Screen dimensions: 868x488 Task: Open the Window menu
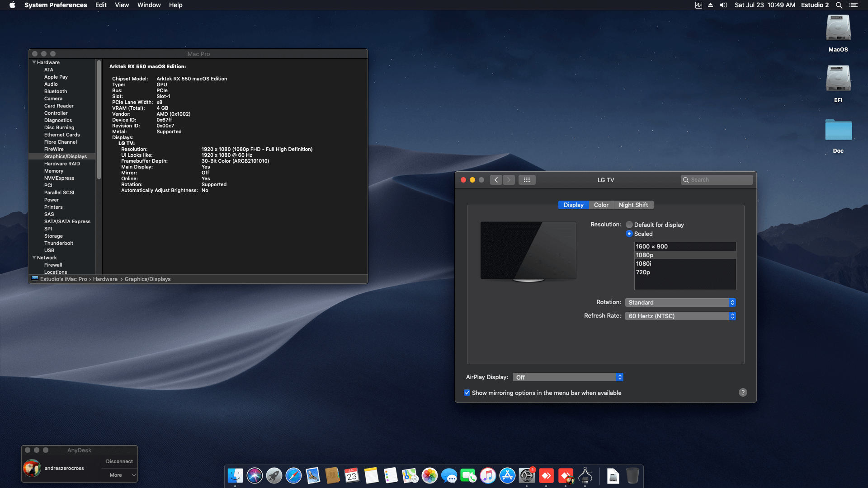(x=149, y=5)
